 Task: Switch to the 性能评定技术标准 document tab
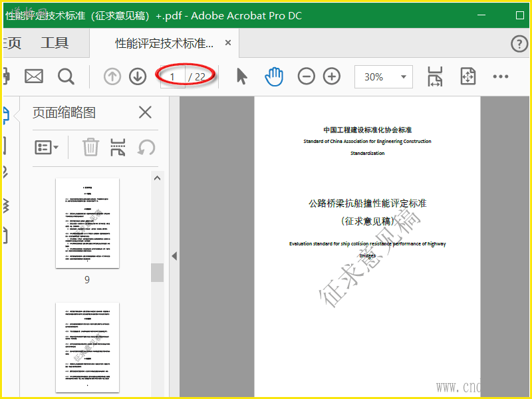tap(164, 43)
